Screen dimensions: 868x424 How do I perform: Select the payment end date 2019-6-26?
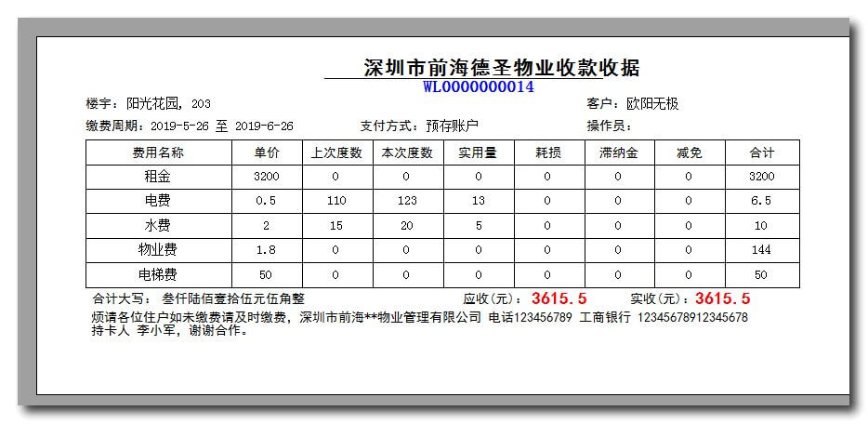(x=264, y=126)
